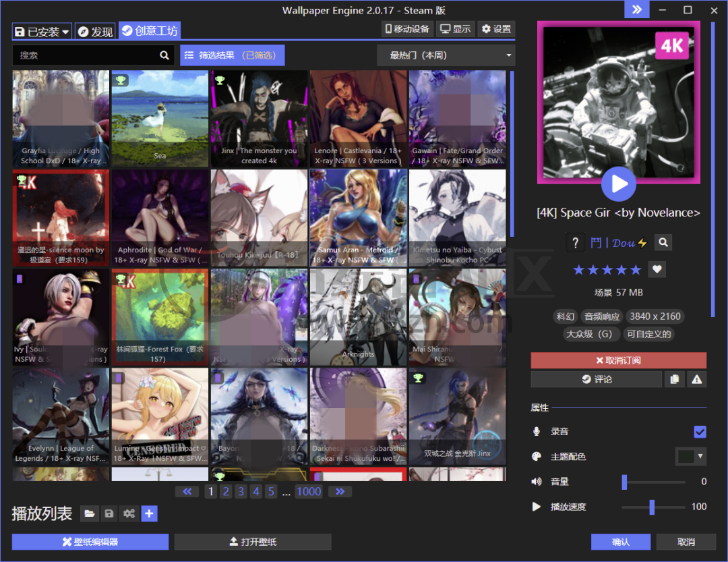Viewport: 728px width, 562px height.
Task: Open 评论 comments on Steam
Action: [596, 379]
